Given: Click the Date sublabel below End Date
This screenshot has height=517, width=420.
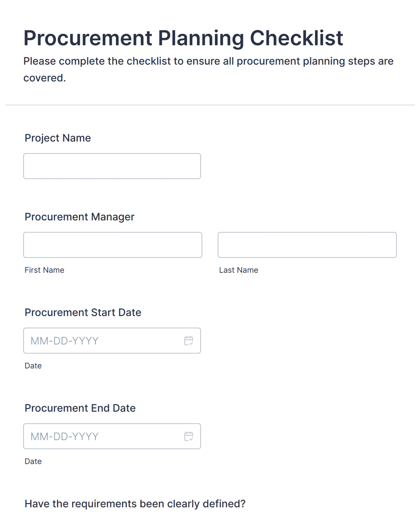Looking at the screenshot, I should tap(33, 461).
